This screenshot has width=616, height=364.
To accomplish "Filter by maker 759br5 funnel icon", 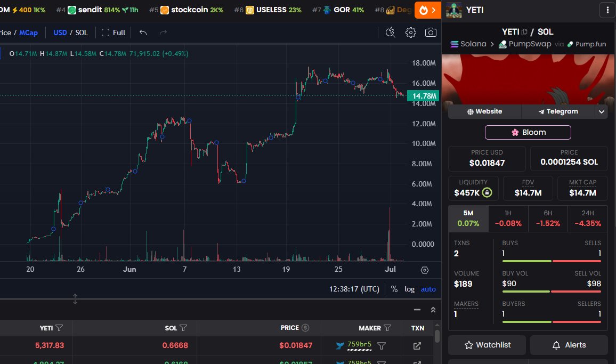I will click(x=381, y=345).
